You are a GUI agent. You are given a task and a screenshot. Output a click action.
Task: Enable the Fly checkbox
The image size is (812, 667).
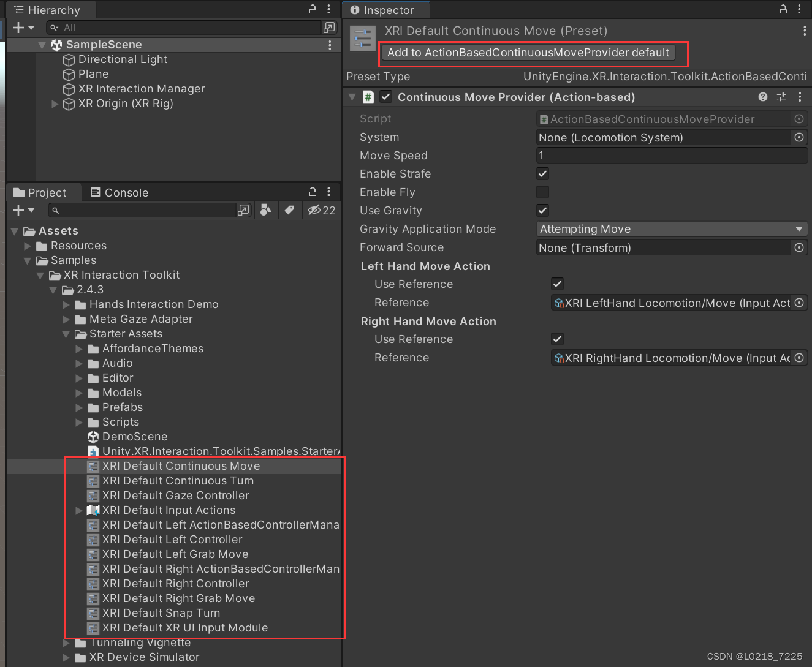542,192
